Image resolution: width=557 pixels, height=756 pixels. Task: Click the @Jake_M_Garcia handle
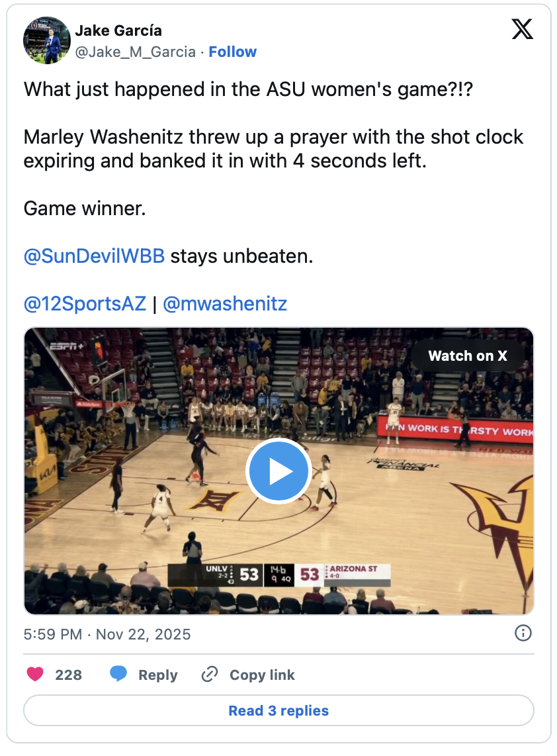click(x=135, y=52)
